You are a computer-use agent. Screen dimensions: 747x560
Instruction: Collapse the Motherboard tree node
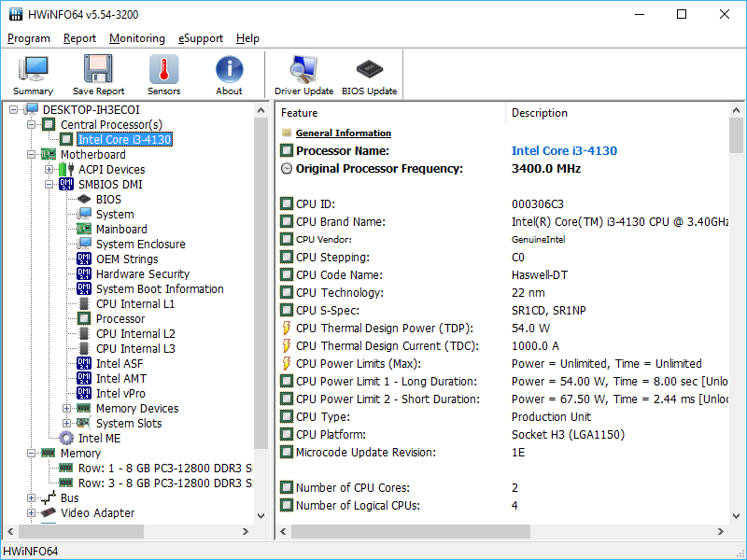tap(31, 155)
